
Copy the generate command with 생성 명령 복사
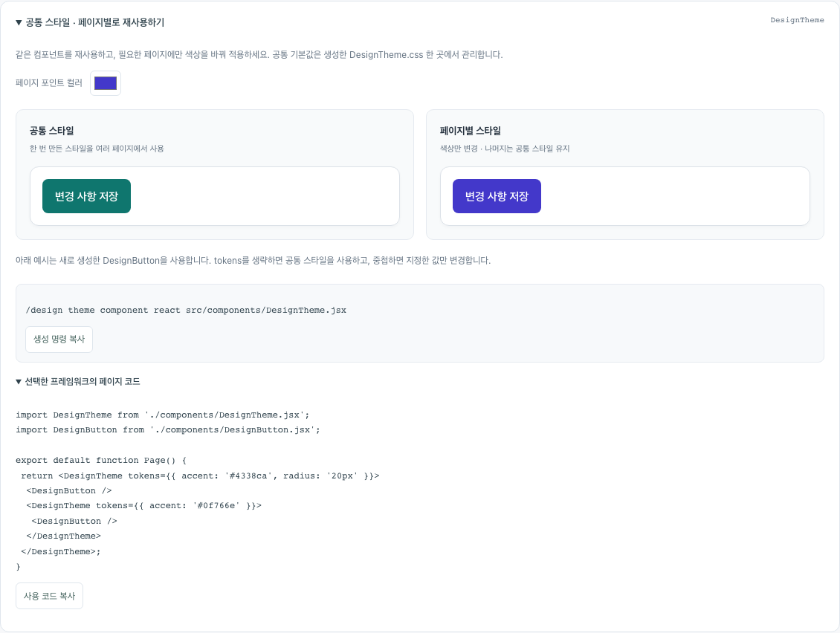tap(59, 340)
